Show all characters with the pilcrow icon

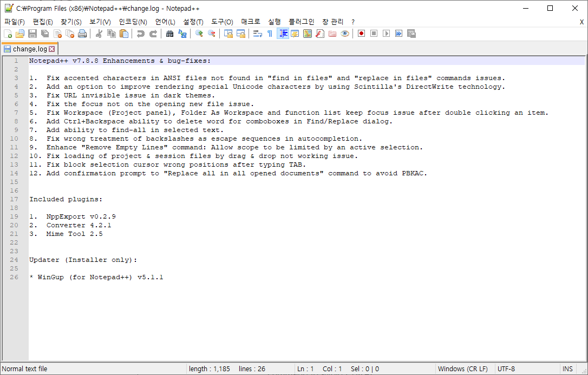[270, 34]
